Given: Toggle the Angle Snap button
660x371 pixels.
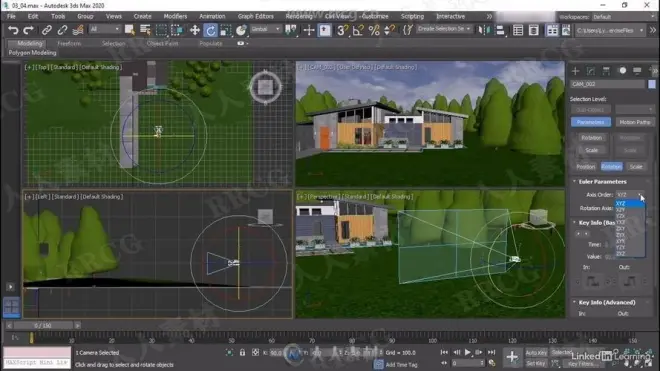Looking at the screenshot, I should (x=358, y=30).
